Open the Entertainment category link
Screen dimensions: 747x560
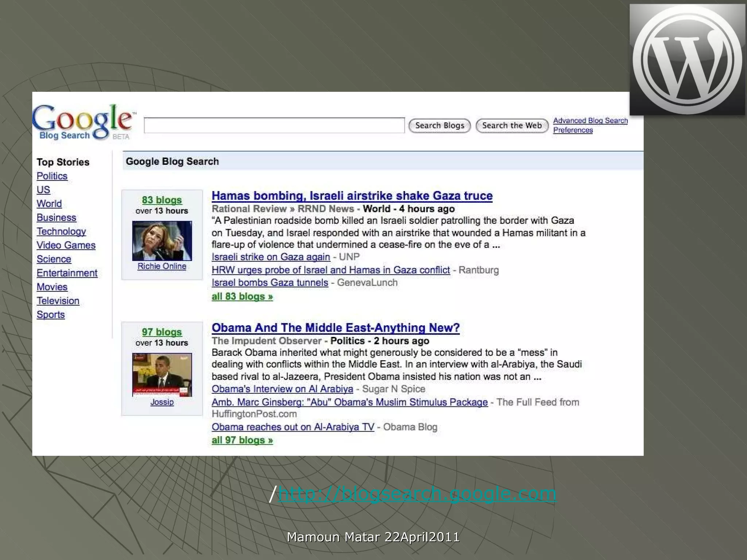point(67,273)
